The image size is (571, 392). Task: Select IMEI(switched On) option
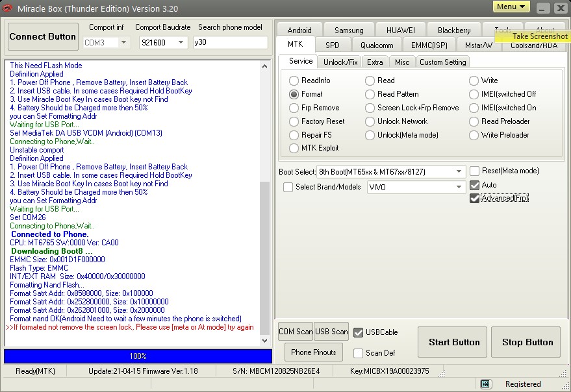pos(474,108)
